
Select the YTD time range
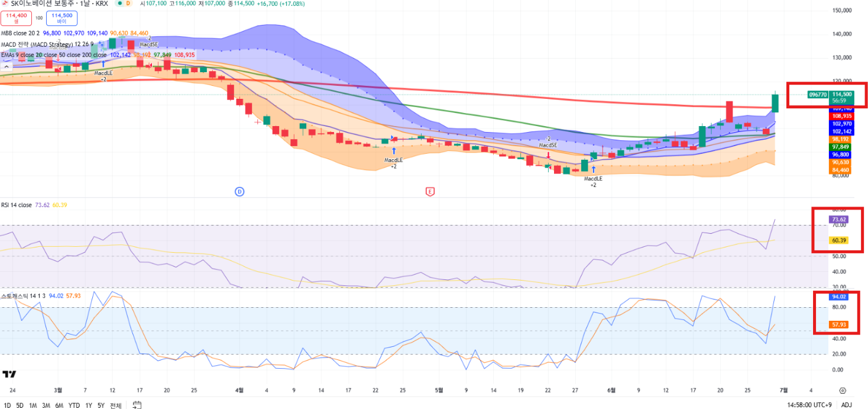click(74, 405)
